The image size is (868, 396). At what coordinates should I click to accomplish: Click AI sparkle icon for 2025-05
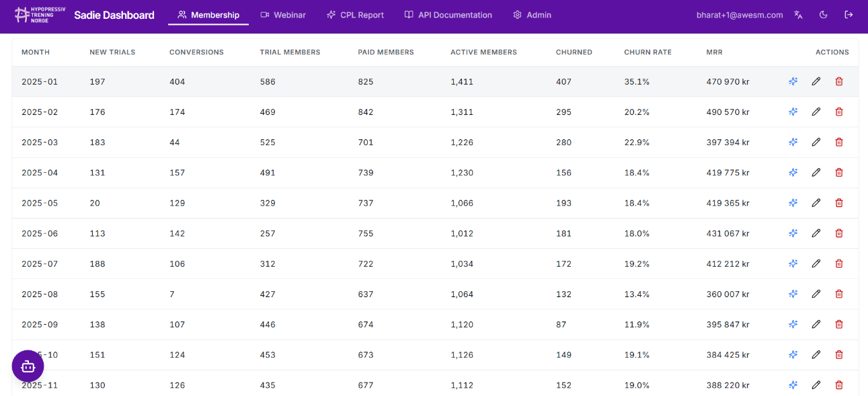coord(793,202)
